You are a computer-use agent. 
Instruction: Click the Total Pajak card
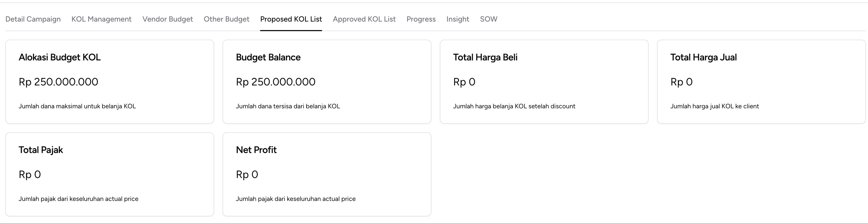[110, 174]
